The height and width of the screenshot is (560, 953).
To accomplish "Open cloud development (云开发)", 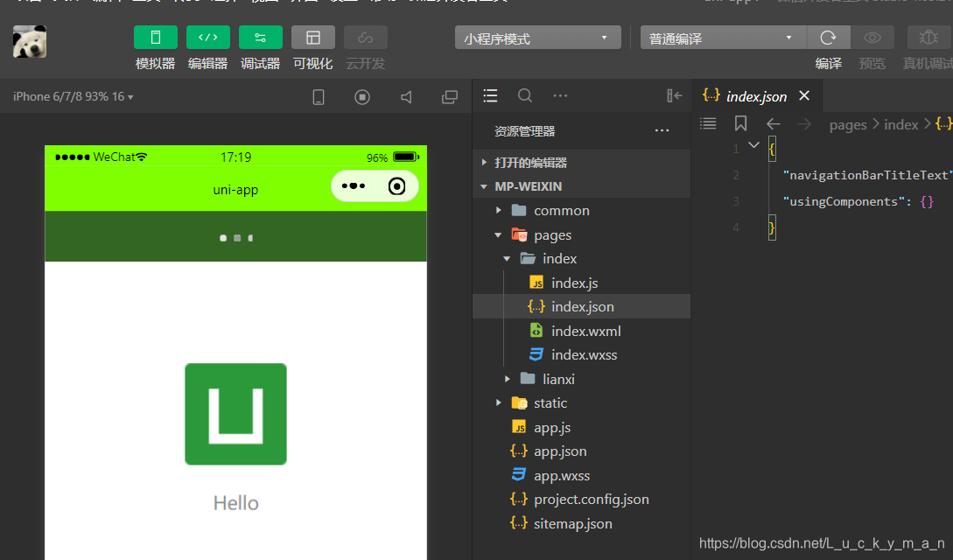I will click(365, 38).
